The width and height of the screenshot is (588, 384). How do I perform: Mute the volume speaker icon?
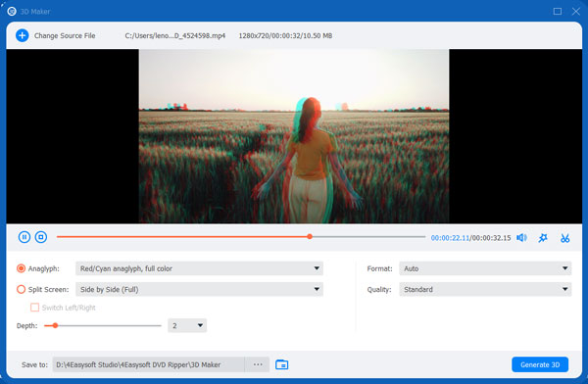[x=521, y=238]
